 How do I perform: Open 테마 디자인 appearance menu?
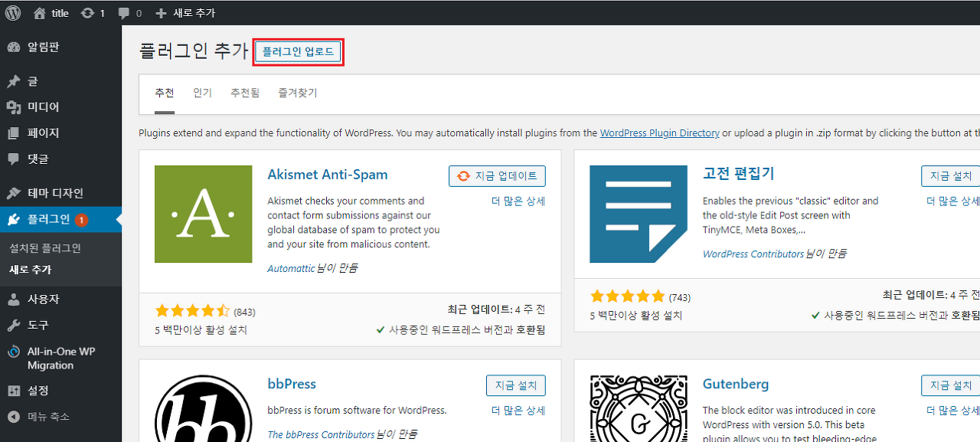(x=60, y=193)
